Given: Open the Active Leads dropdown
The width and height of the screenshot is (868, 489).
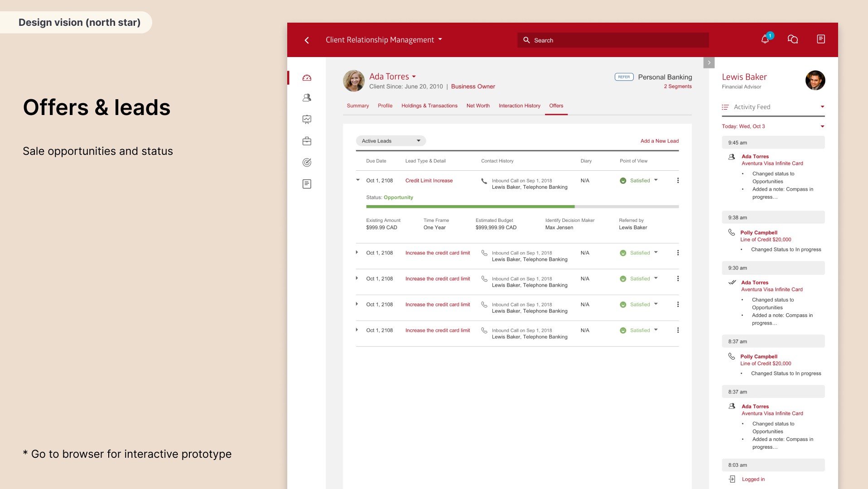Looking at the screenshot, I should 391,141.
